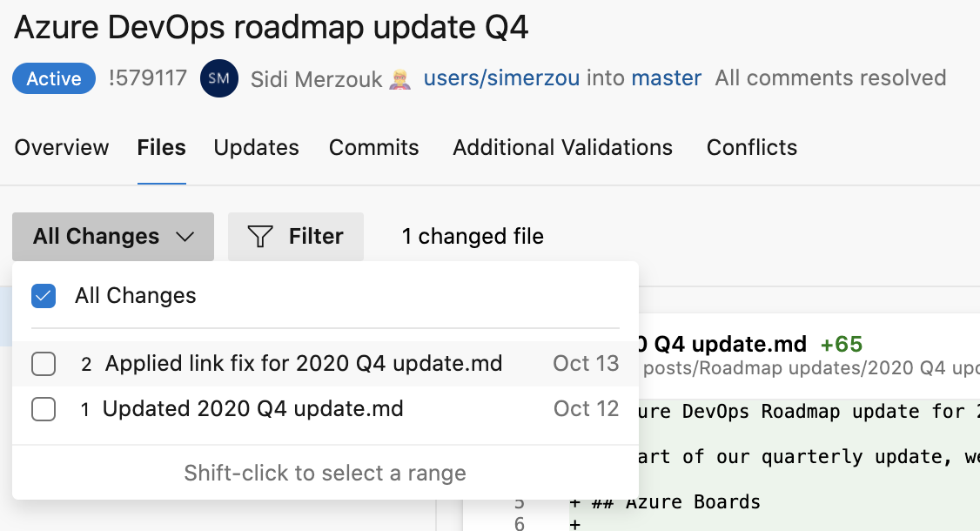This screenshot has width=980, height=531.
Task: Click the '1 changed file' label
Action: (x=472, y=236)
